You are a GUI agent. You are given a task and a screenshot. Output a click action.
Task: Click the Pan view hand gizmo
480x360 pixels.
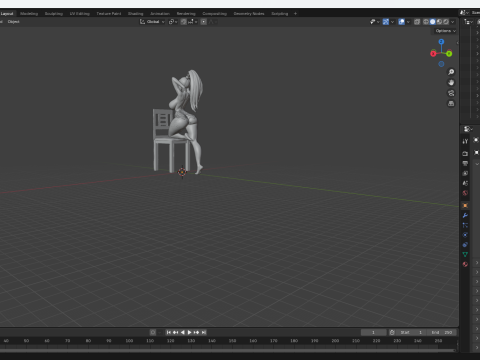tap(451, 82)
